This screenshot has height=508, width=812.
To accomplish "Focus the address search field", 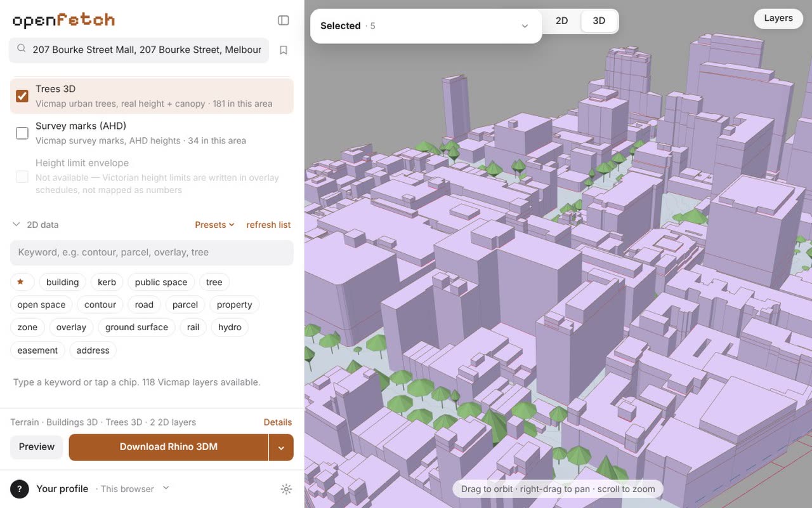I will 139,50.
